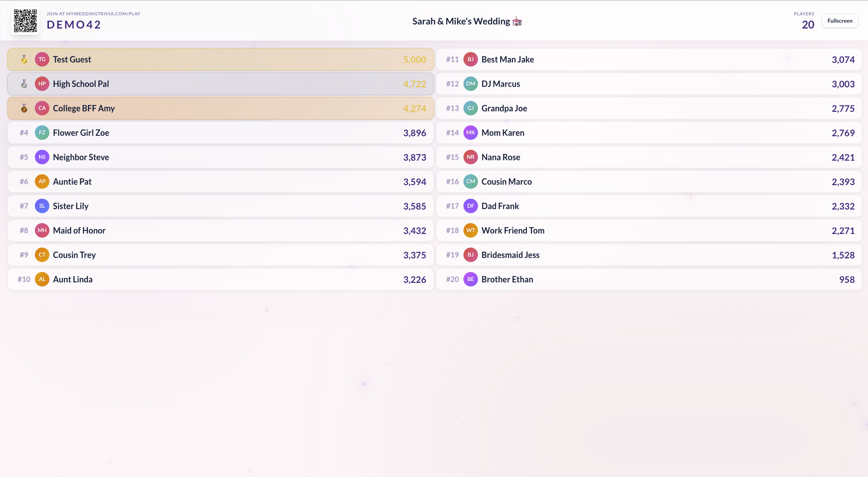The height and width of the screenshot is (477, 868).
Task: Click the NS avatar for Neighbor Steve
Action: coord(42,157)
